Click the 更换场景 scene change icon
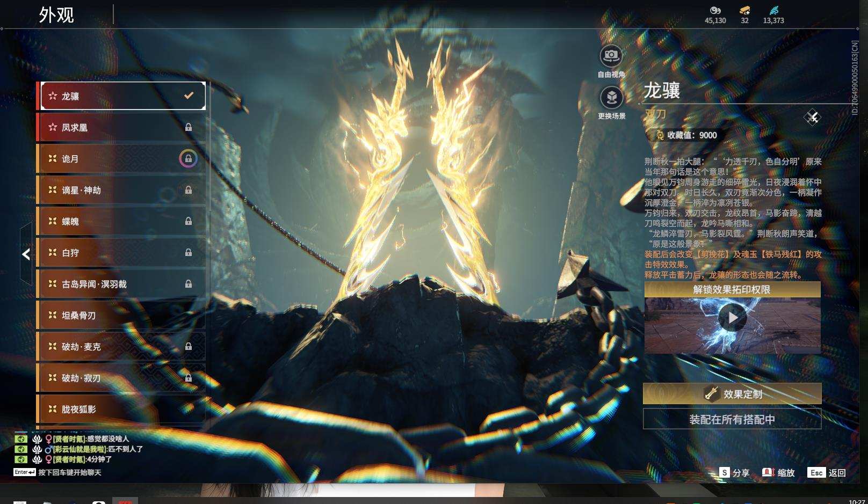868x504 pixels. click(x=611, y=98)
